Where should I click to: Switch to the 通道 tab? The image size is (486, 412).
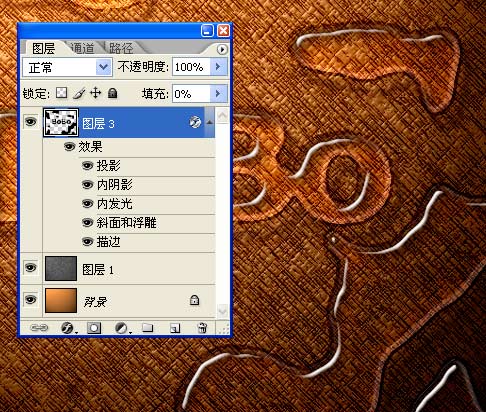[83, 48]
